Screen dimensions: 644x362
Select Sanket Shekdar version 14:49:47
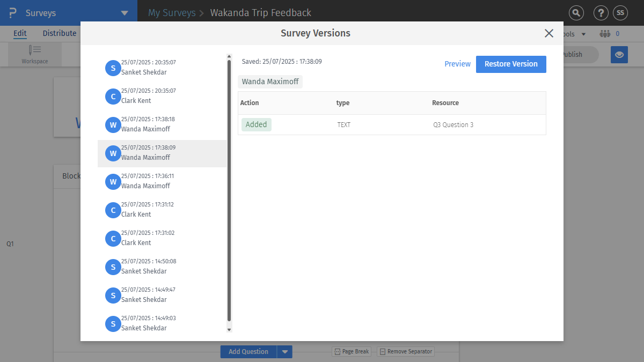pos(162,295)
